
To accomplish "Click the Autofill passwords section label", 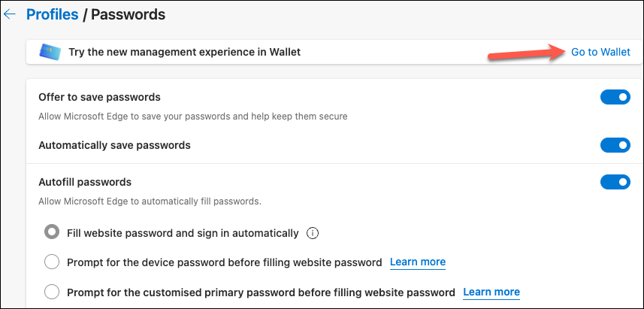I will (x=85, y=182).
